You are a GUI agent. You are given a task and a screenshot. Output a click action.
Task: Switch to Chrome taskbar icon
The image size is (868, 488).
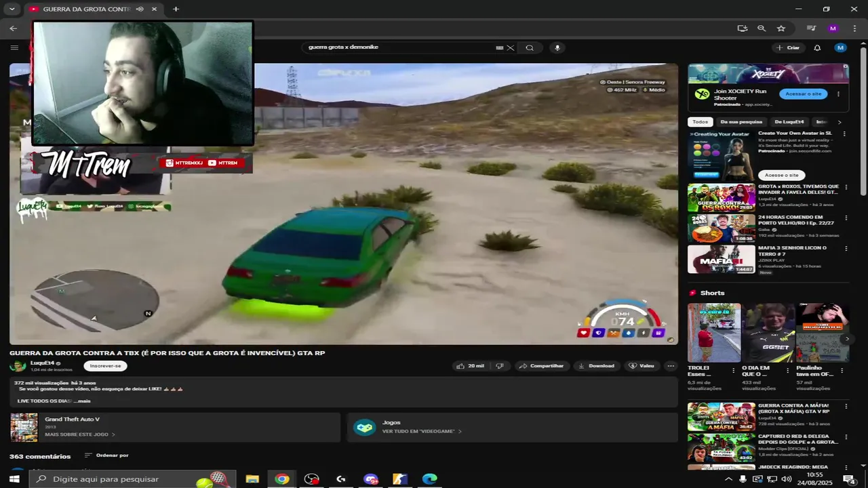coord(282,479)
